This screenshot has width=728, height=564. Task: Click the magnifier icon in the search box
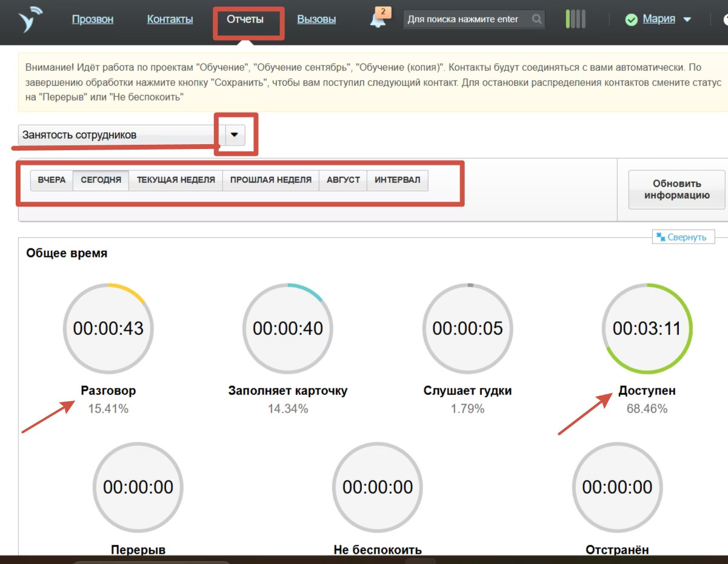(536, 19)
